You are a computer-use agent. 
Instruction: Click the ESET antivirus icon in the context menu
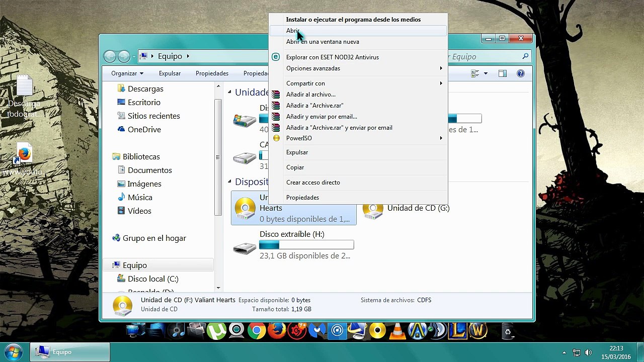(x=275, y=57)
